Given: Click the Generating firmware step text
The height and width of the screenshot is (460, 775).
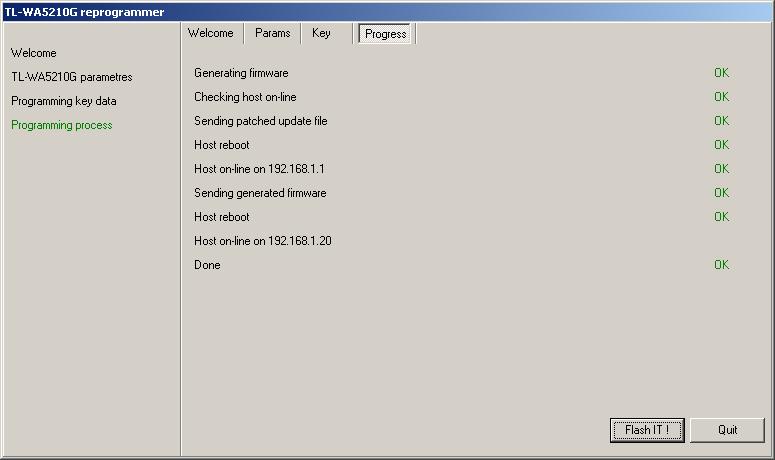Looking at the screenshot, I should pos(241,73).
